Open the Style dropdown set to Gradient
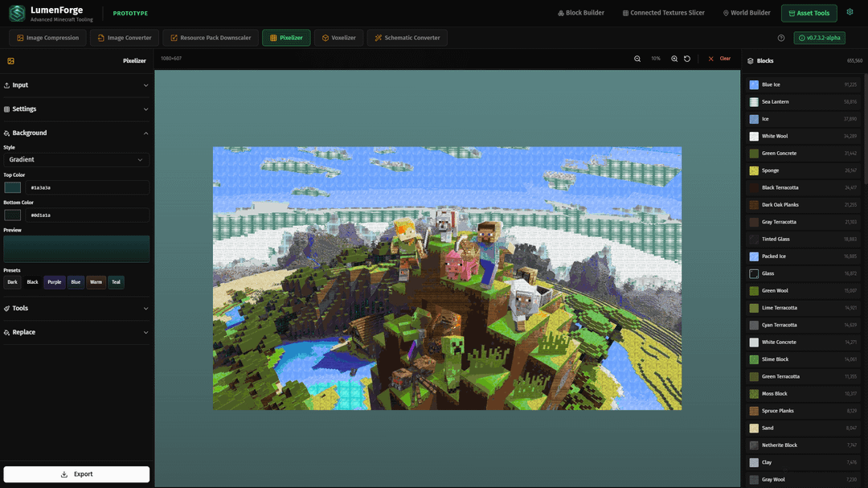 (76, 160)
